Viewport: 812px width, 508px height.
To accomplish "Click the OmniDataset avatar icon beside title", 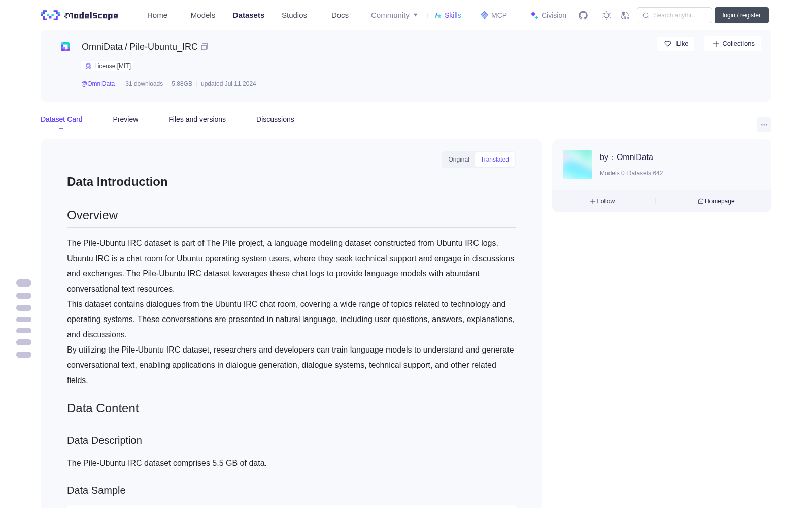I will (x=65, y=47).
